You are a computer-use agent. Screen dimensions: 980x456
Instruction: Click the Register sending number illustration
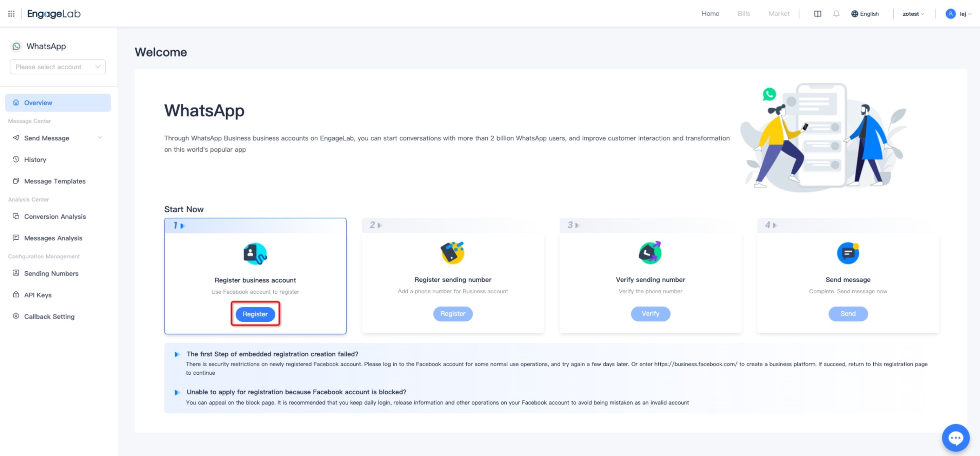click(x=453, y=253)
